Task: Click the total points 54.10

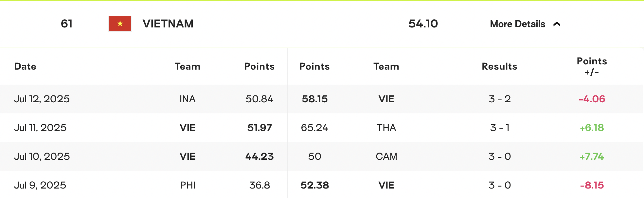Action: [x=423, y=24]
